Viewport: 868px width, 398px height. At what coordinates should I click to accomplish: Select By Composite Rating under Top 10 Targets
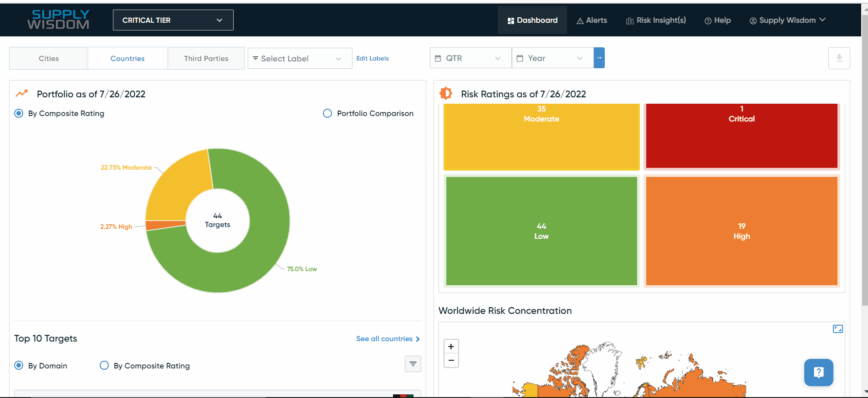click(104, 366)
